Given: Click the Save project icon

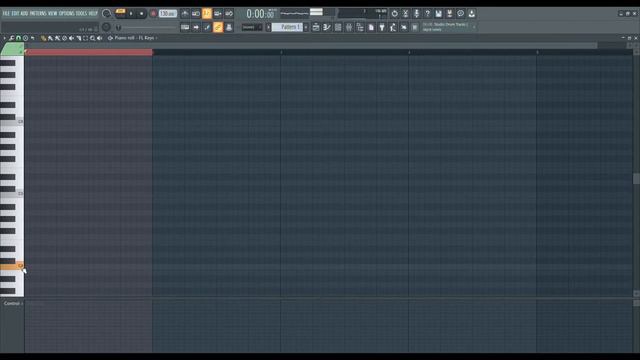Looking at the screenshot, I should point(438,13).
